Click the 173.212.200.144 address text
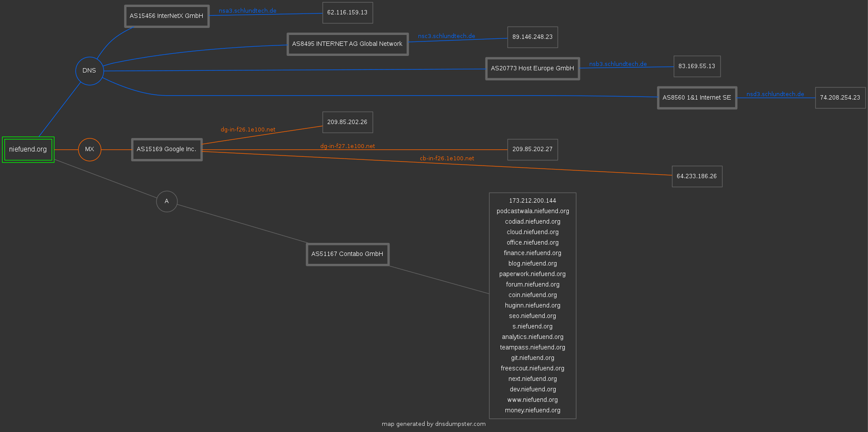Image resolution: width=868 pixels, height=432 pixels. click(533, 201)
